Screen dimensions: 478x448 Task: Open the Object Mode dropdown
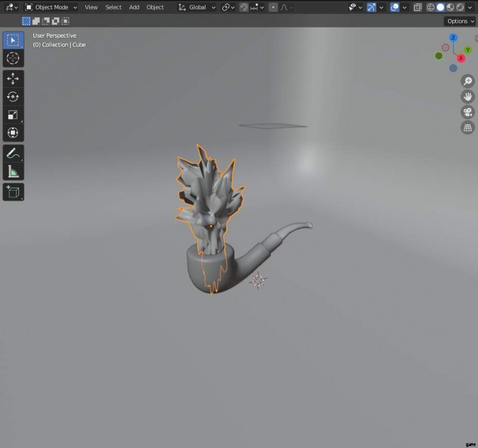tap(51, 7)
